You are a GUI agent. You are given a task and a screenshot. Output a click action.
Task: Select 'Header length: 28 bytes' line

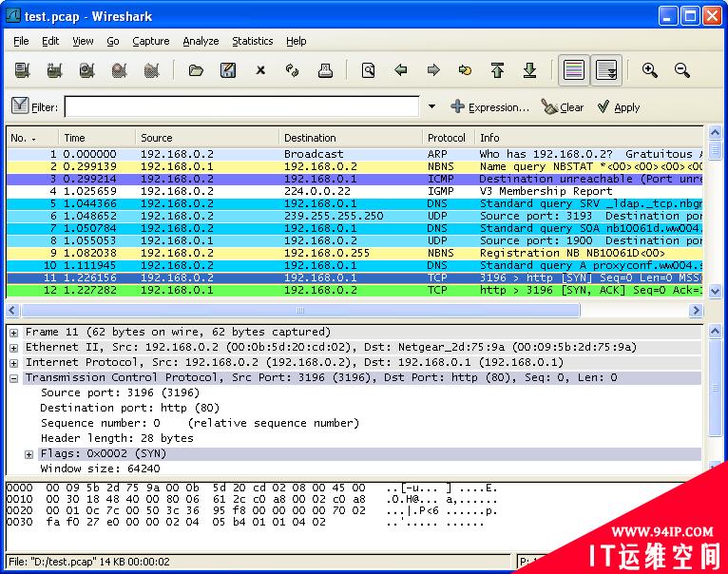[117, 438]
